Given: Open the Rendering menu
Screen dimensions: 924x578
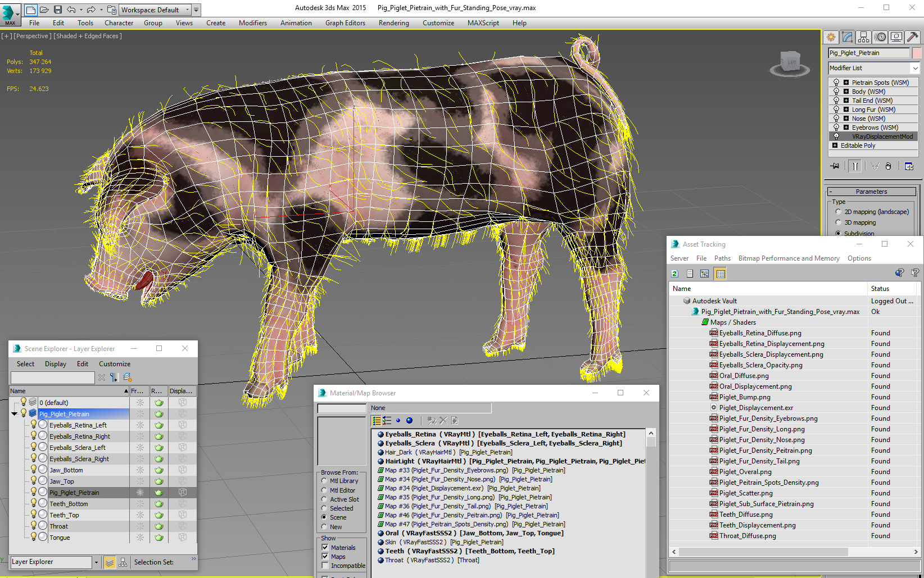Looking at the screenshot, I should pos(393,23).
